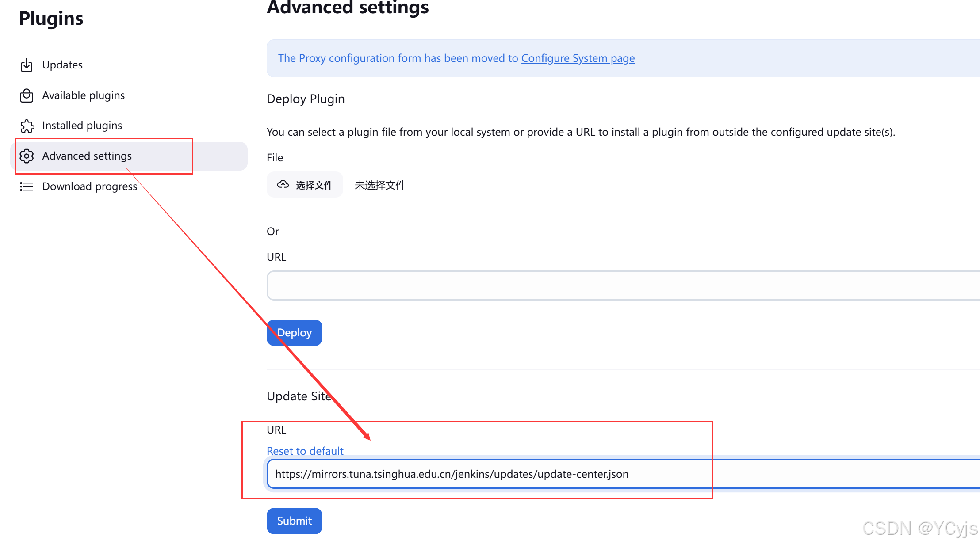980x544 pixels.
Task: Click the Proxy configuration moved notice text
Action: pyautogui.click(x=456, y=58)
